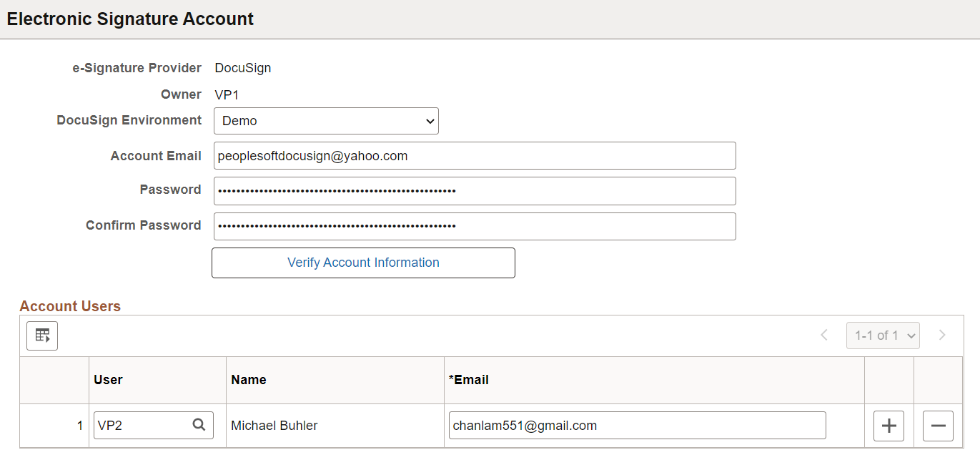Click the Verify Account Information button
The image size is (980, 465).
click(x=363, y=263)
